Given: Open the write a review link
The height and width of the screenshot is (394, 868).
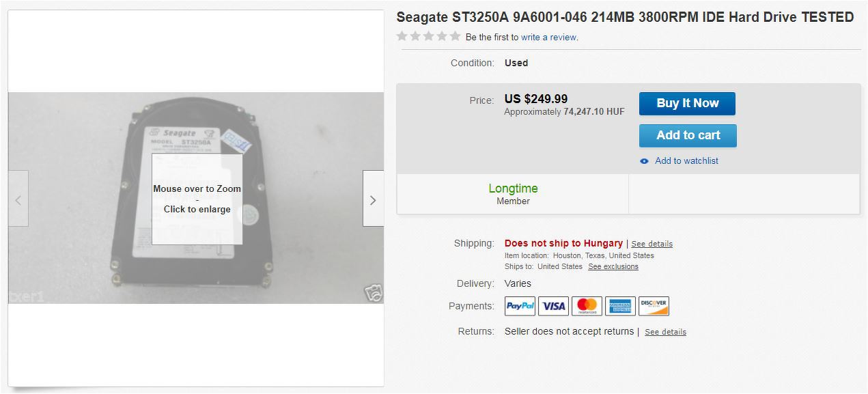Looking at the screenshot, I should pos(548,38).
